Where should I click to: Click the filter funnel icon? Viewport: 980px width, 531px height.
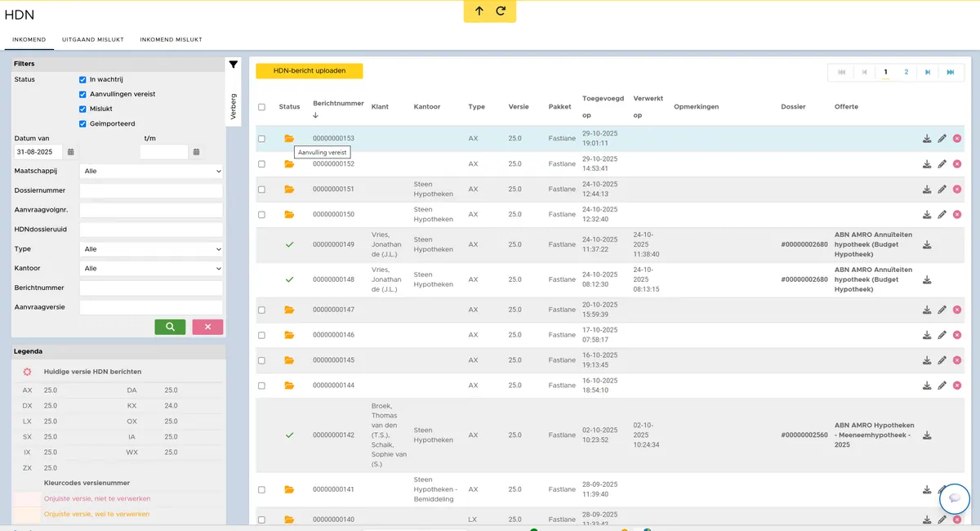pyautogui.click(x=233, y=65)
